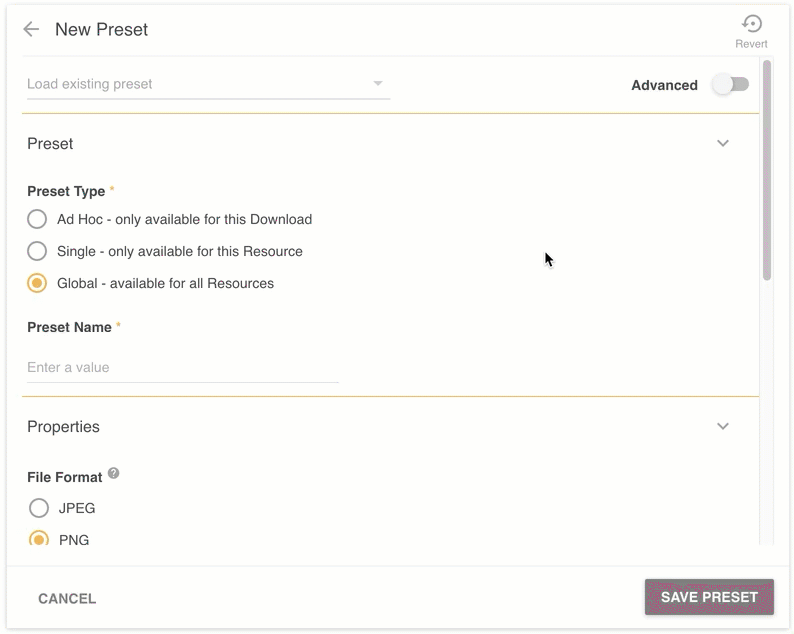The width and height of the screenshot is (794, 634).
Task: Collapse the Properties section chevron
Action: tap(723, 426)
